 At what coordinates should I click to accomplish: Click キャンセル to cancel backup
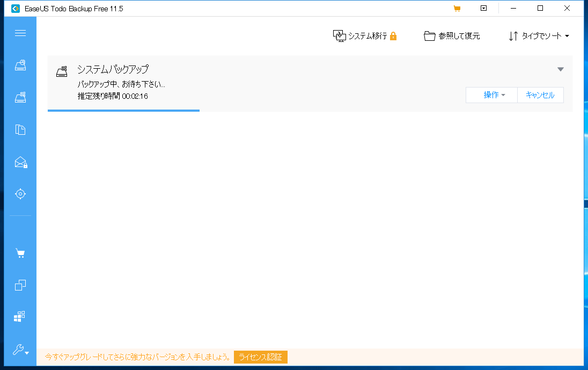540,95
